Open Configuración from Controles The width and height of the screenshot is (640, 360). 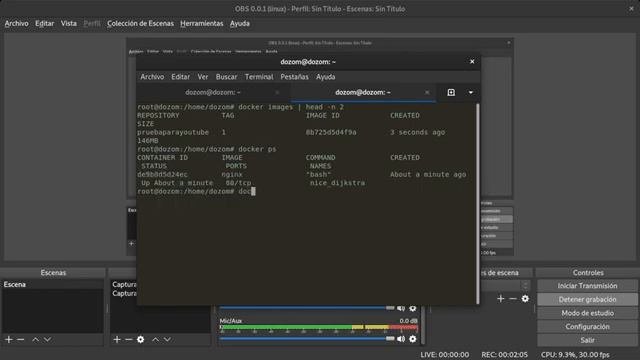587,327
